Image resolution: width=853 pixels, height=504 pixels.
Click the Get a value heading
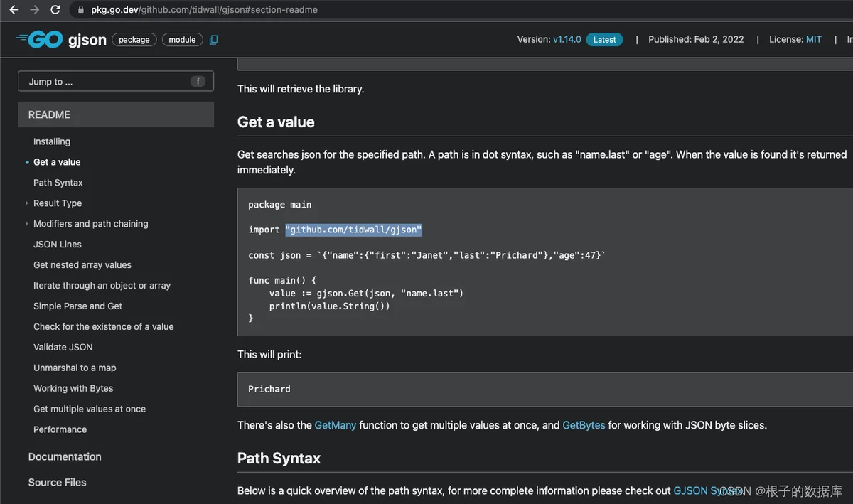[276, 122]
